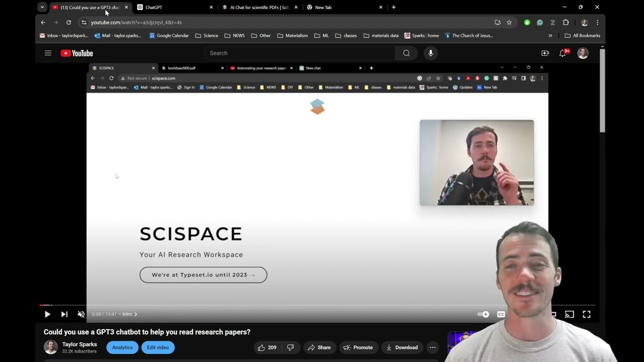Screen dimensions: 644x362
Task: Install app icon in address bar
Action: [x=498, y=22]
